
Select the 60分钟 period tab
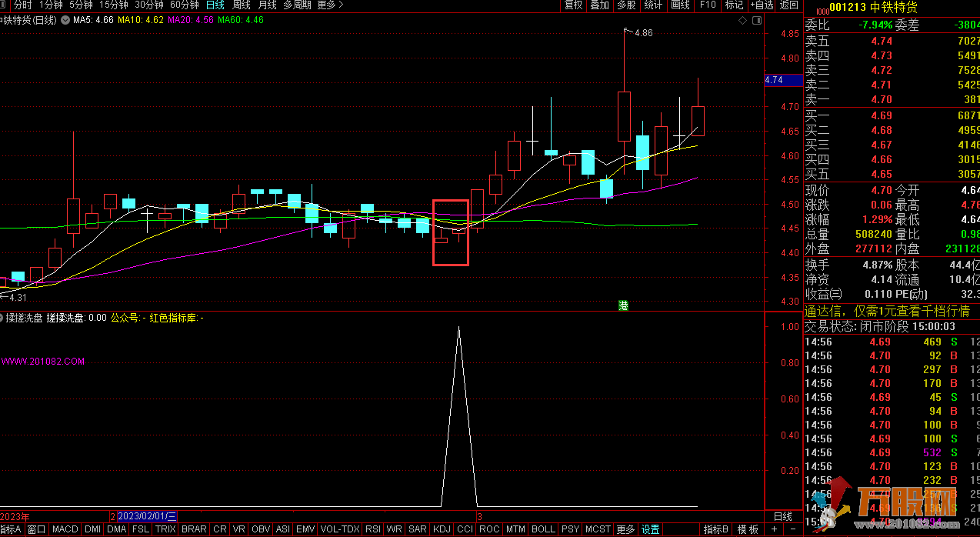point(184,5)
